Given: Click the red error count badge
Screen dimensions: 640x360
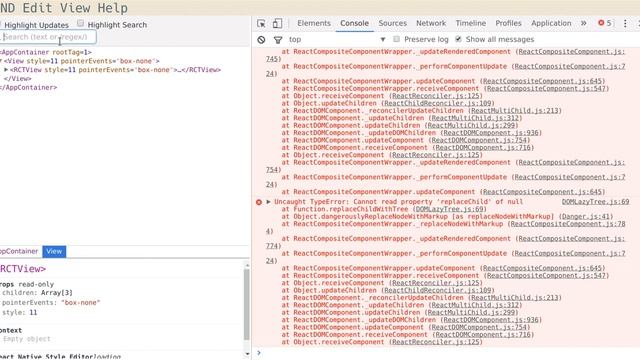Looking at the screenshot, I should [605, 23].
